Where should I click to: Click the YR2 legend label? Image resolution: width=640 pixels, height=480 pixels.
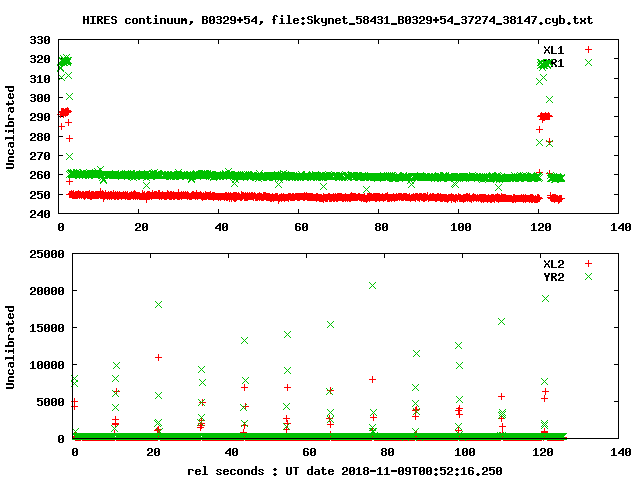point(553,277)
